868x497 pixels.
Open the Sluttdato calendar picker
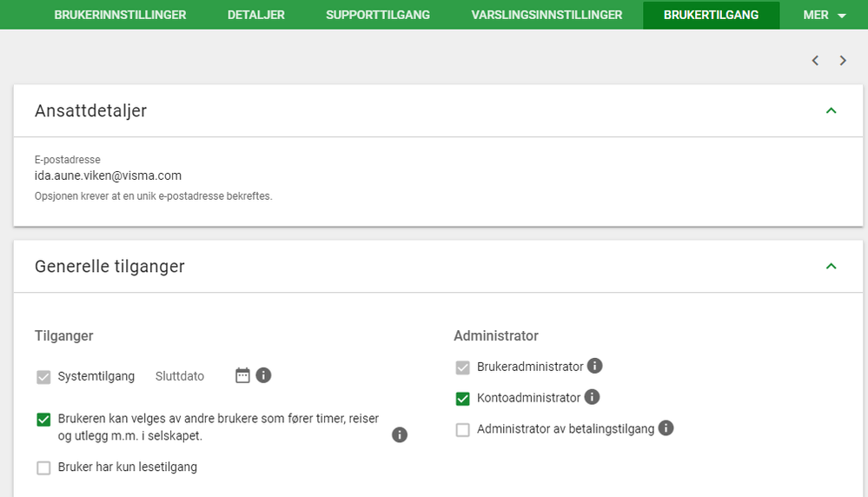[x=242, y=375]
